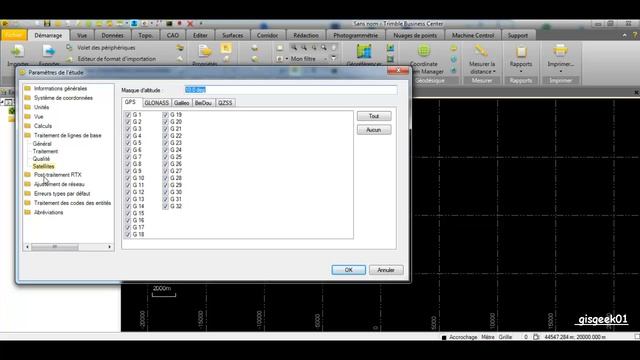
Task: Open Traitement des codes des entités
Action: [x=72, y=203]
